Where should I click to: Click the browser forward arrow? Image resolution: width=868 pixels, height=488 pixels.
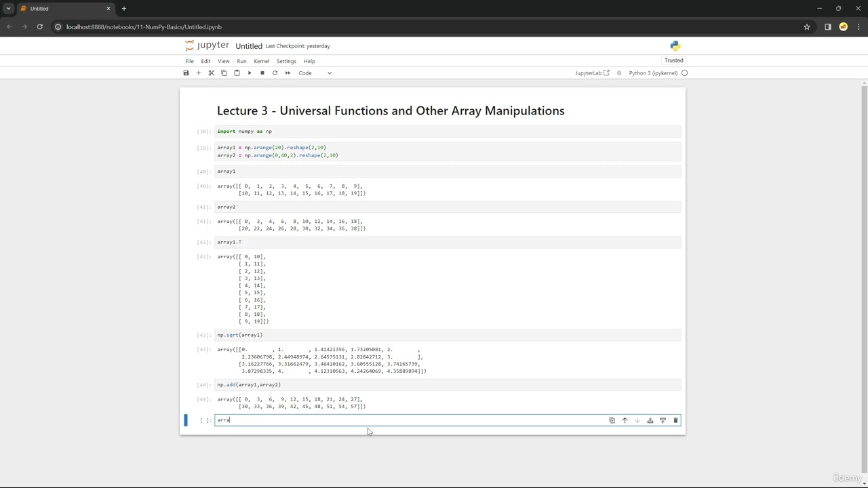[x=24, y=27]
